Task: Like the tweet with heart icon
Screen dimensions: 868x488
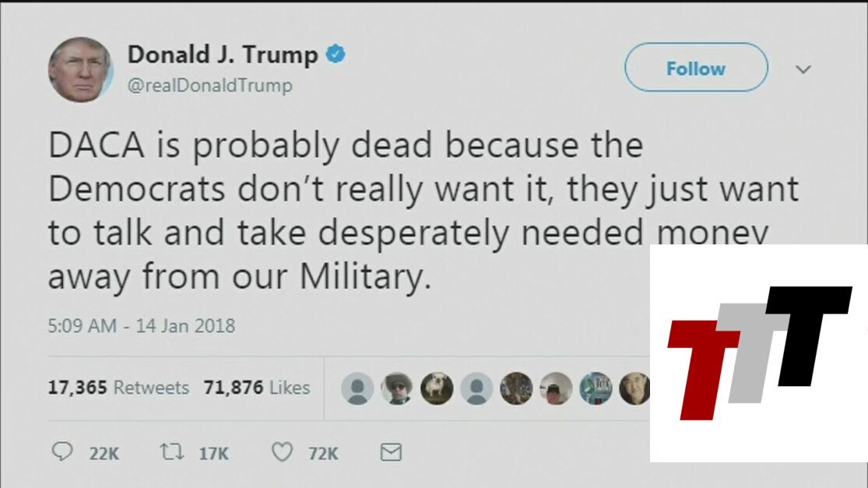Action: [282, 452]
